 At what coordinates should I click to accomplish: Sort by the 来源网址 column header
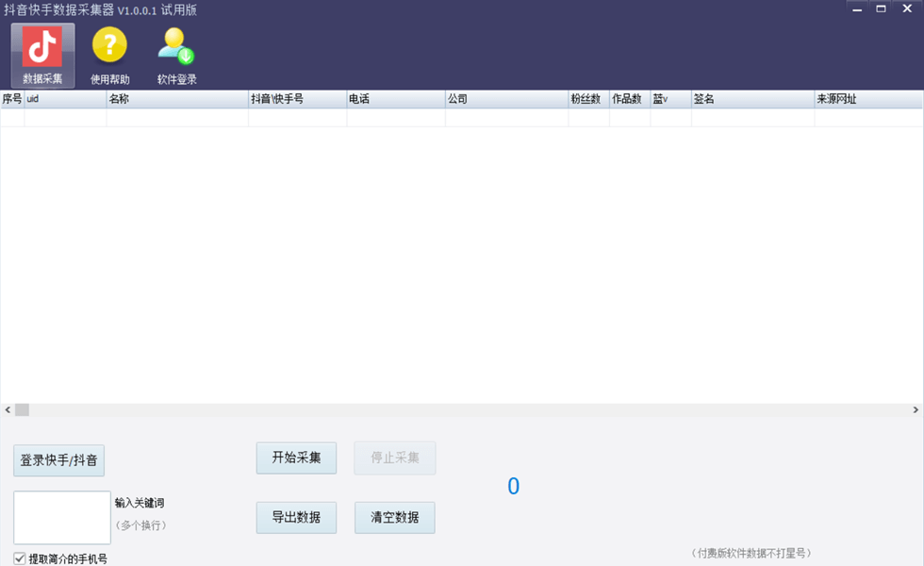[868, 99]
